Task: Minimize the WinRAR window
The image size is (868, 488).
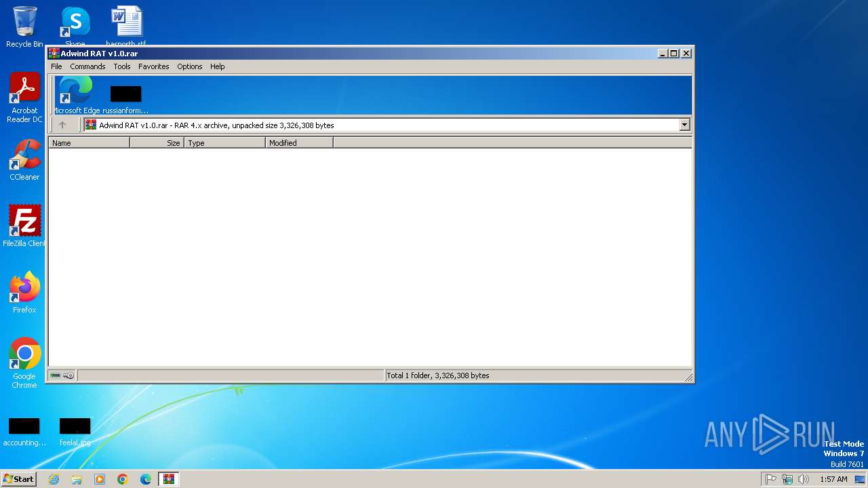Action: coord(663,54)
